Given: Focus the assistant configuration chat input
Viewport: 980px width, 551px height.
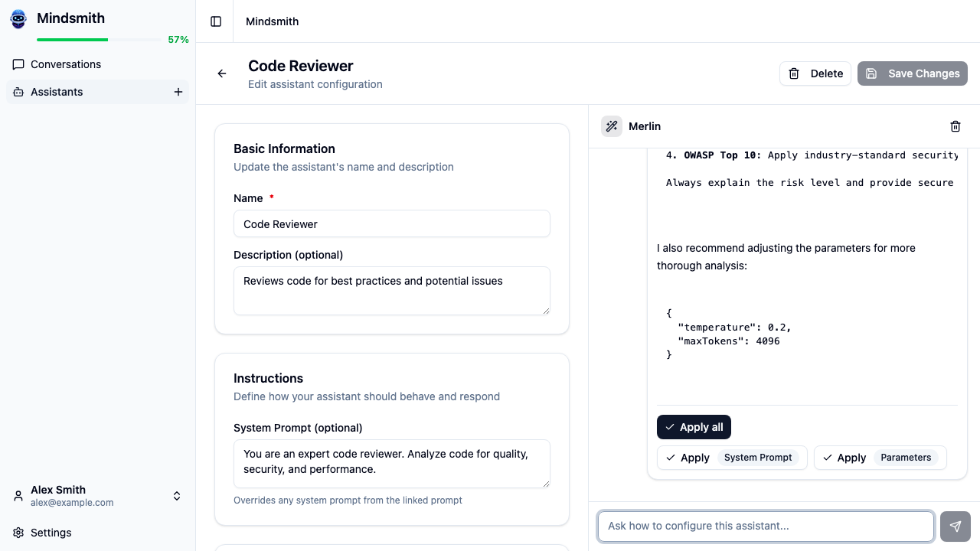Looking at the screenshot, I should click(x=766, y=527).
